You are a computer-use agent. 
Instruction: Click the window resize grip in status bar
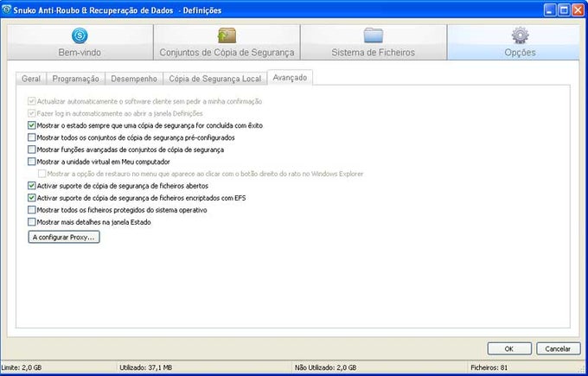coord(582,368)
